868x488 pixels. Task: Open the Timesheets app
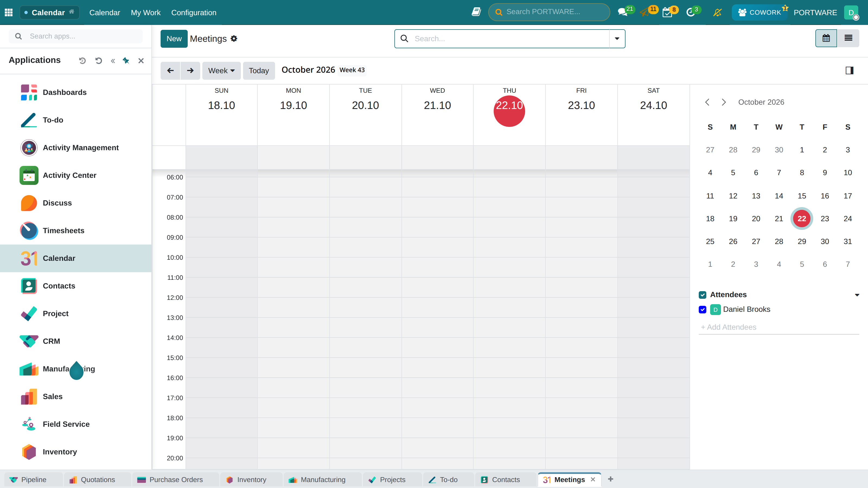[x=76, y=230]
